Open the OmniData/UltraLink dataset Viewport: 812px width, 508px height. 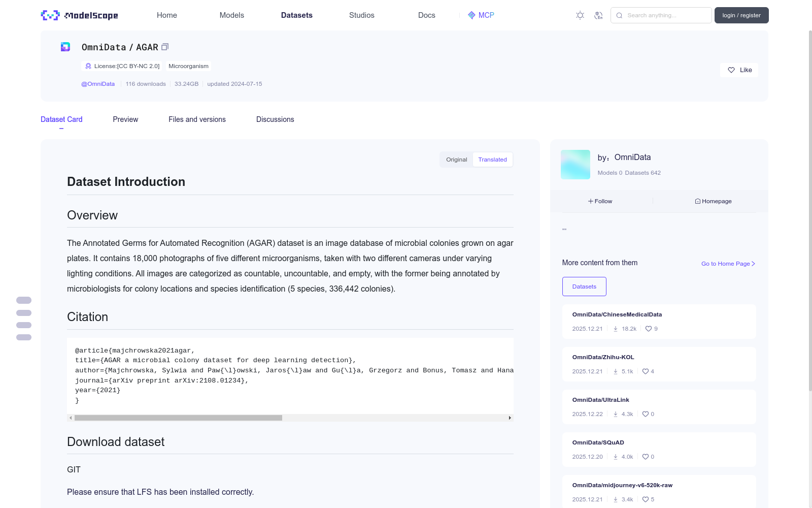point(601,400)
